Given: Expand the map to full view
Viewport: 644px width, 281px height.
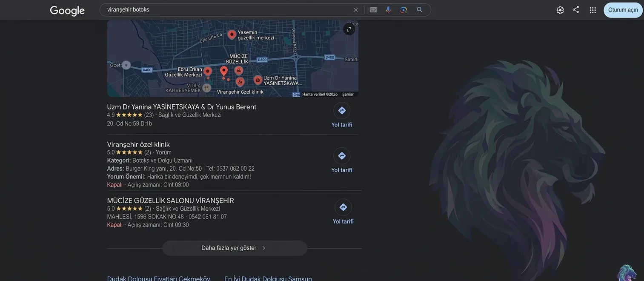Looking at the screenshot, I should (349, 29).
